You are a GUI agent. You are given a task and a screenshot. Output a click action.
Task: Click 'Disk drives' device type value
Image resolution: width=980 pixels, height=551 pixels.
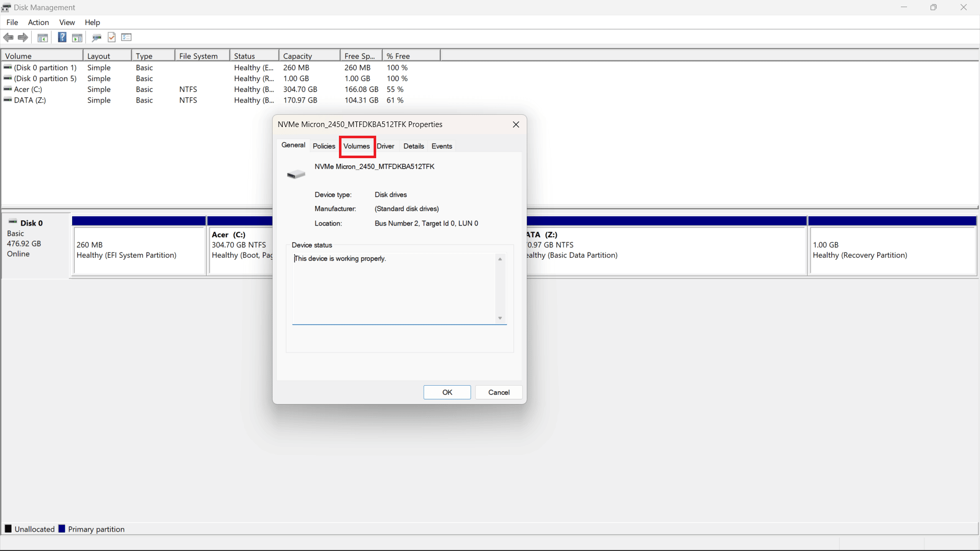point(390,195)
